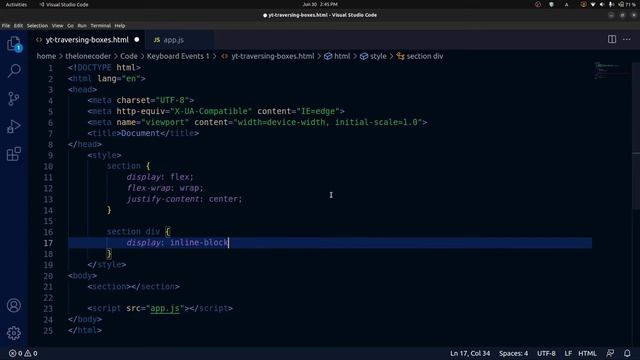Click Activities in the top bar
This screenshot has width=640, height=360.
(16, 4)
